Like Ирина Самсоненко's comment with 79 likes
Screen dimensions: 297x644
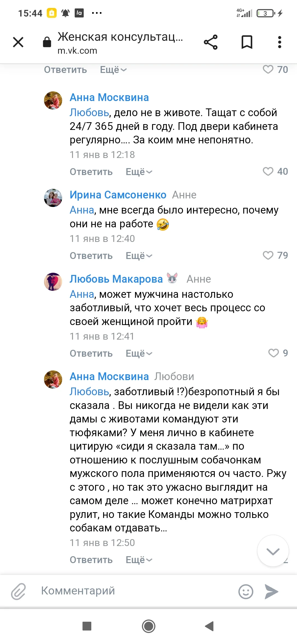tap(268, 255)
